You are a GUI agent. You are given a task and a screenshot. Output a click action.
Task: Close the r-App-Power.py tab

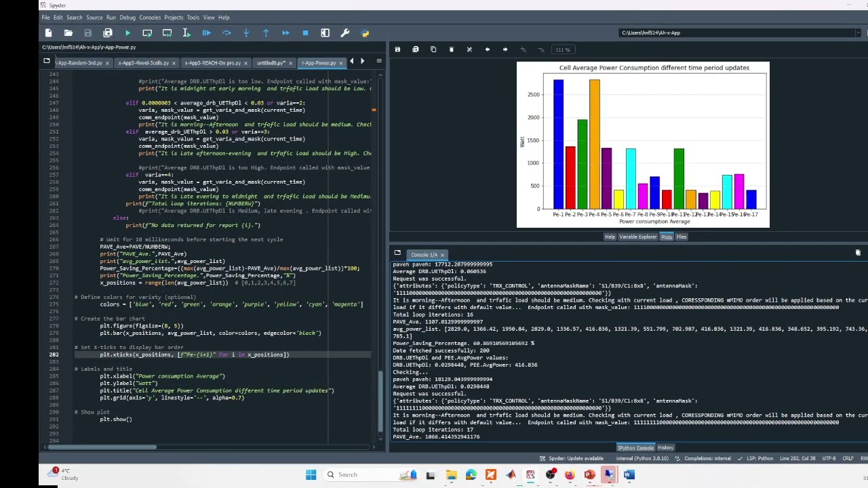coord(341,63)
